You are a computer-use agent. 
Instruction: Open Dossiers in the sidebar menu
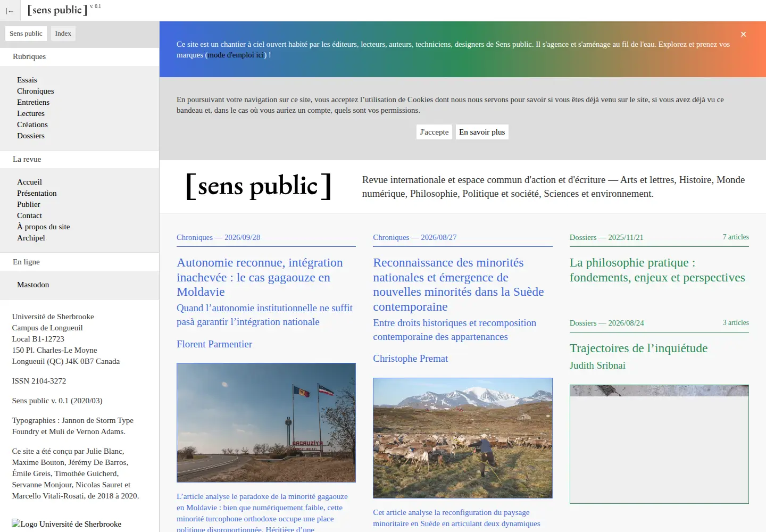pos(31,136)
